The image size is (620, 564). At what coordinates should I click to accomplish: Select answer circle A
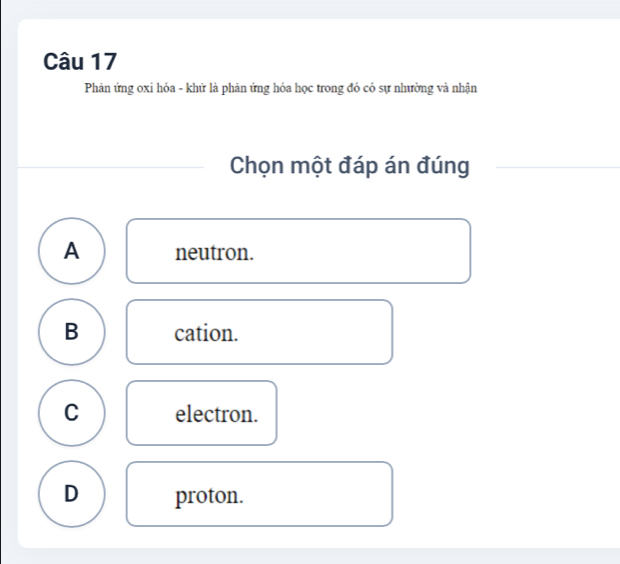click(x=70, y=251)
